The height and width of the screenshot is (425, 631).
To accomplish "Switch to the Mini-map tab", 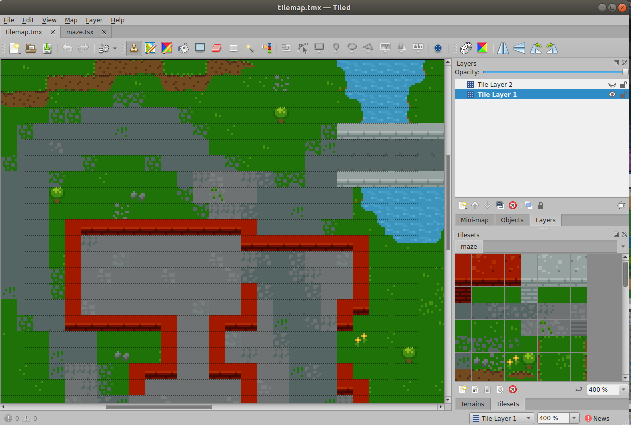I will (x=474, y=220).
